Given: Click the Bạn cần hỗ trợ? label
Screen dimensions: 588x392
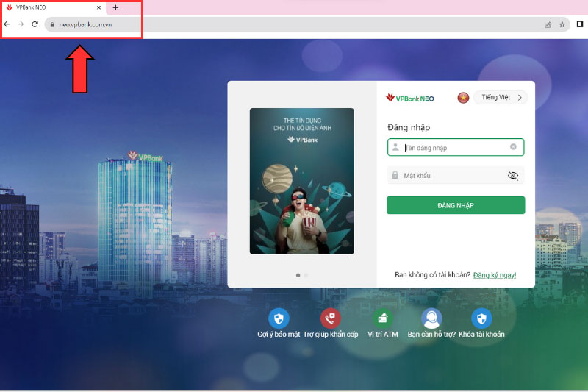Looking at the screenshot, I should [x=431, y=334].
